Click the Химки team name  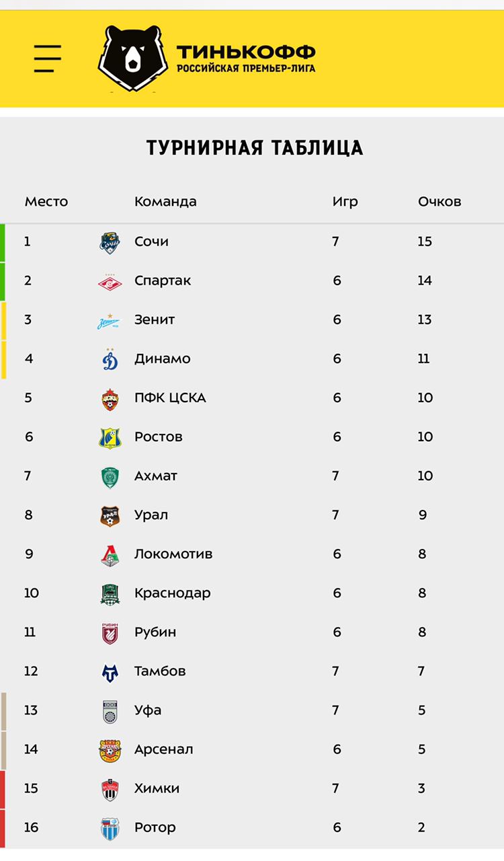pyautogui.click(x=157, y=788)
